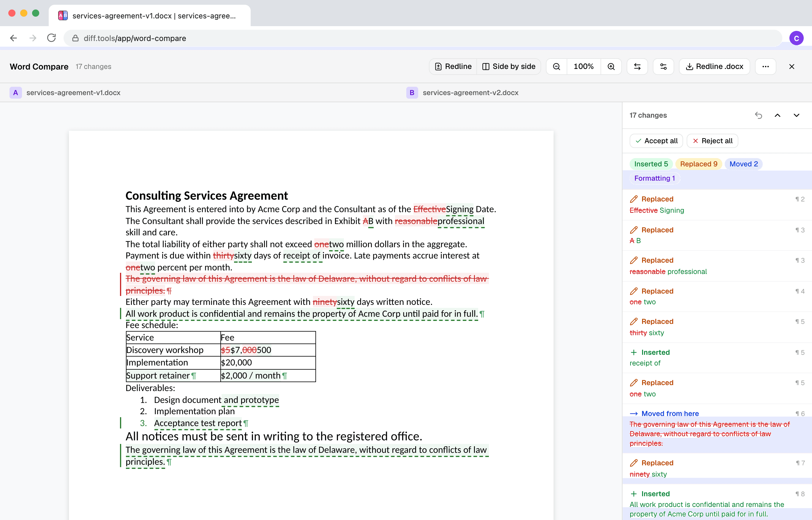Screen dimensions: 812x520
Task: Select file services-agreement-v2.docx
Action: [470, 92]
